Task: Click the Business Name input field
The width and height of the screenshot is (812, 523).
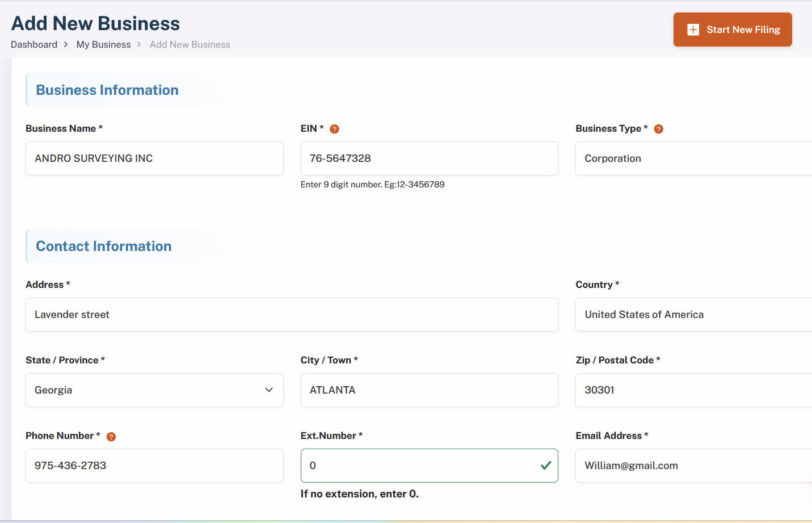Action: [154, 158]
